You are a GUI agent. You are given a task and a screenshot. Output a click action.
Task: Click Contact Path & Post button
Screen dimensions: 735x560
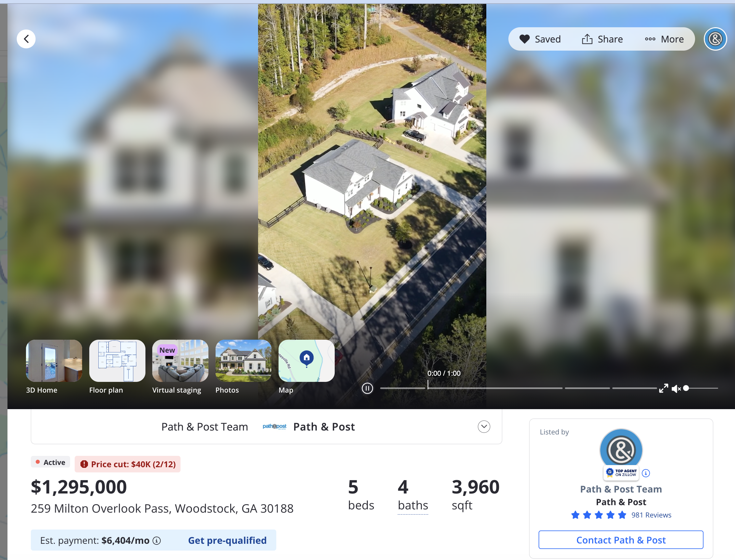[x=621, y=540]
